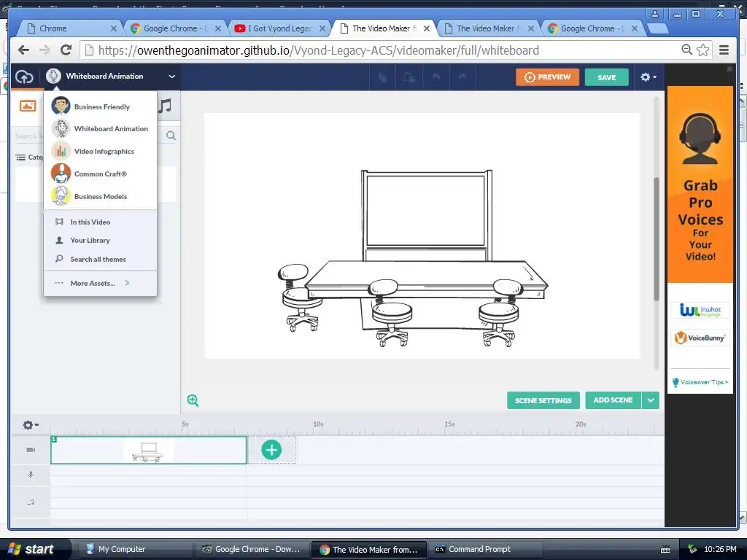Click the video camera track icon
Viewport: 747px width, 560px height.
[31, 450]
